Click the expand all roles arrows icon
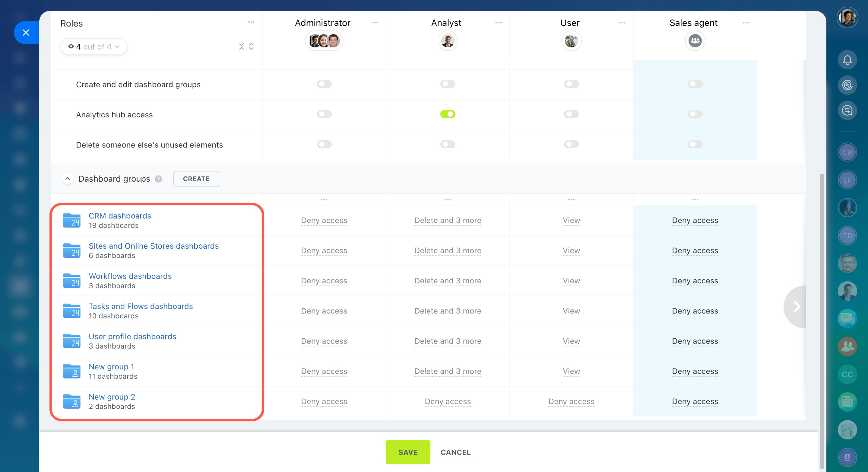The image size is (868, 472). point(251,46)
